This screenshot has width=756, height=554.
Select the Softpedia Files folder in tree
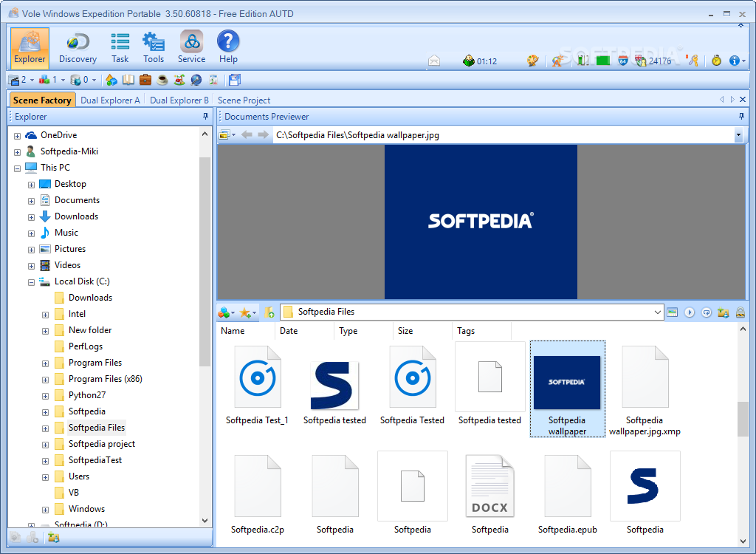pos(97,428)
